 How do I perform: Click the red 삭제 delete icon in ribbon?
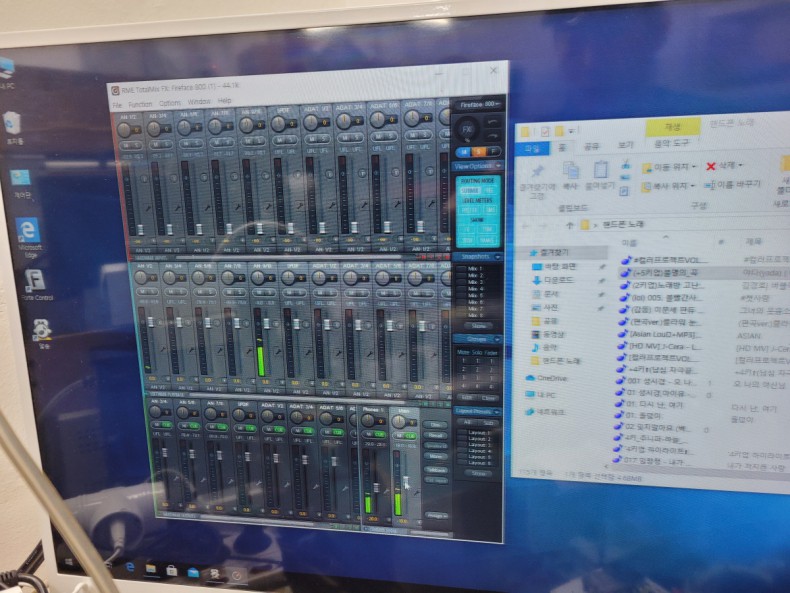click(711, 166)
